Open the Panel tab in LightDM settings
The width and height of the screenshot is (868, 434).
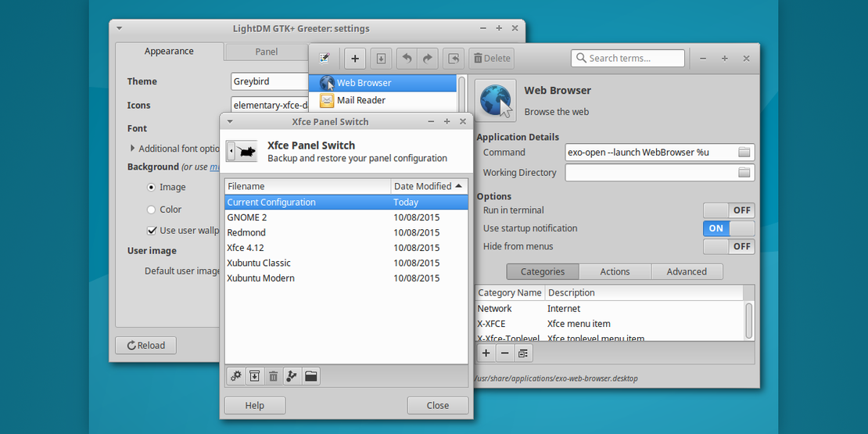tap(266, 52)
